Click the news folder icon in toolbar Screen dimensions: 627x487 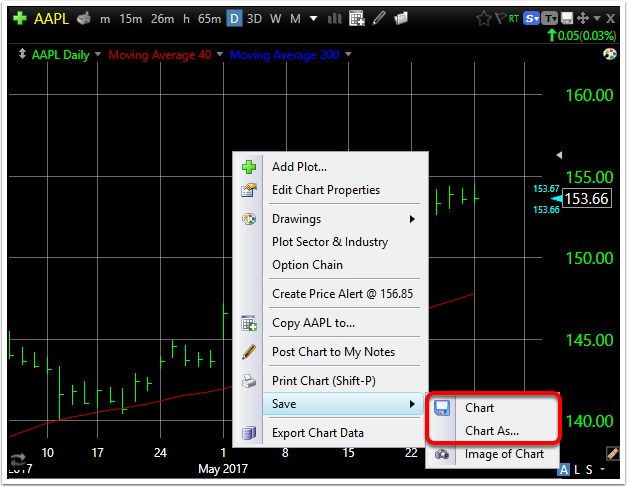401,18
